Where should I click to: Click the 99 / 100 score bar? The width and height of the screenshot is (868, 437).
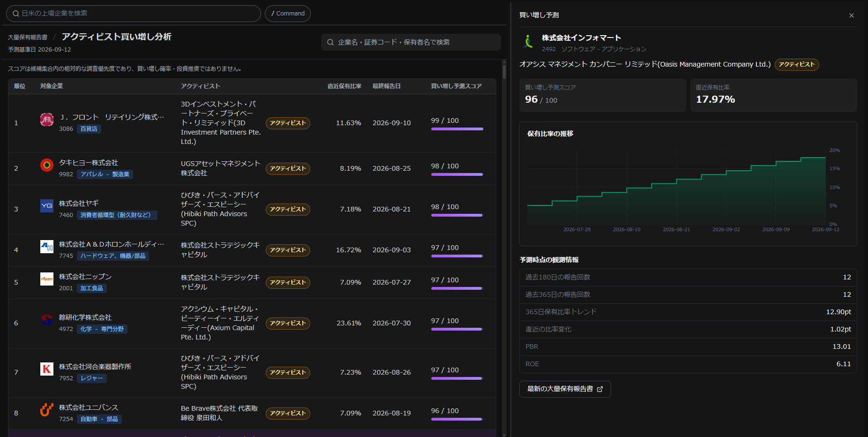[x=457, y=129]
